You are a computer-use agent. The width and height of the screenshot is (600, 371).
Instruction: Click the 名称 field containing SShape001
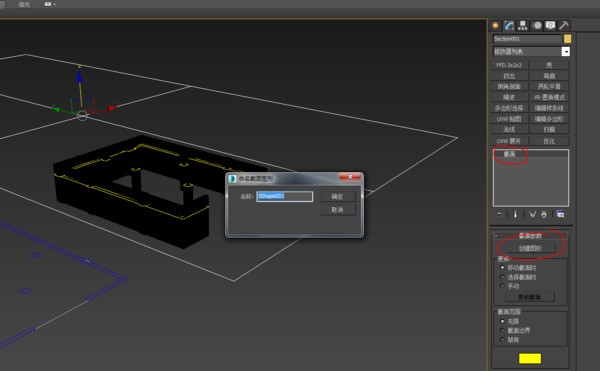(x=285, y=196)
